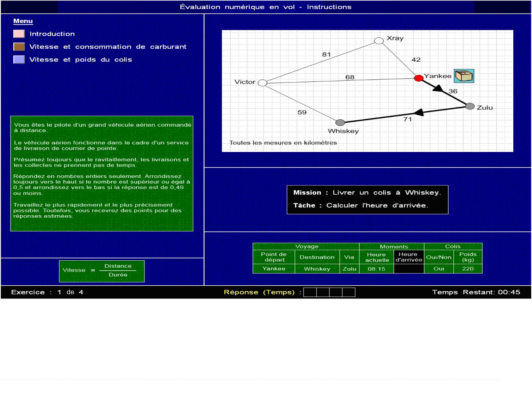532x399 pixels.
Task: Open the Introduction menu item
Action: coord(52,34)
